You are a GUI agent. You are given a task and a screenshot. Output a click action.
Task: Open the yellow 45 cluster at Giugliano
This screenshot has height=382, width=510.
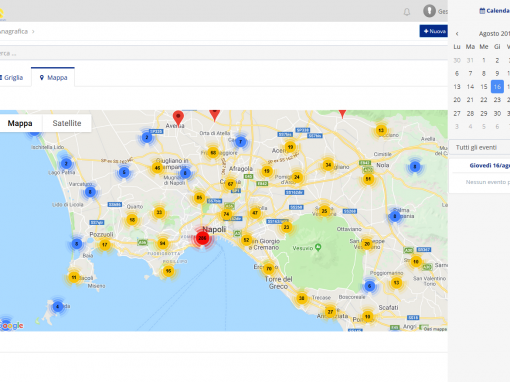click(157, 168)
